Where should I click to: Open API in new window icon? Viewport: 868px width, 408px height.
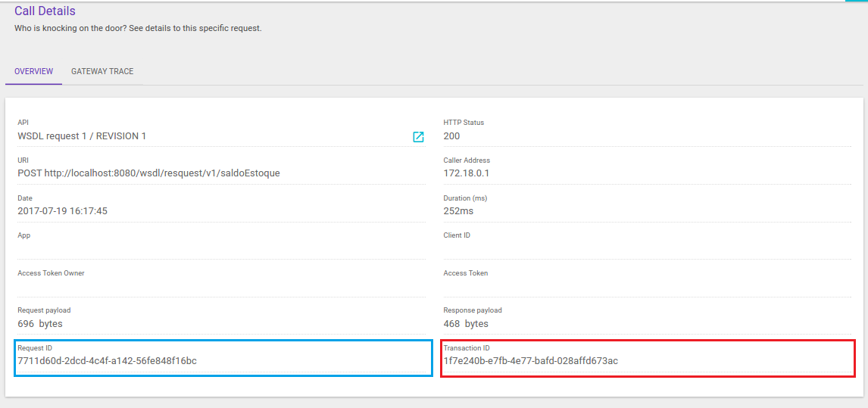419,137
